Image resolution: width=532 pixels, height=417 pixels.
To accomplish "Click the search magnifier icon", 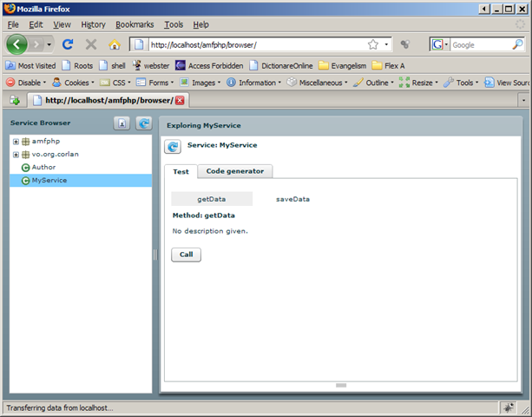I will [518, 44].
